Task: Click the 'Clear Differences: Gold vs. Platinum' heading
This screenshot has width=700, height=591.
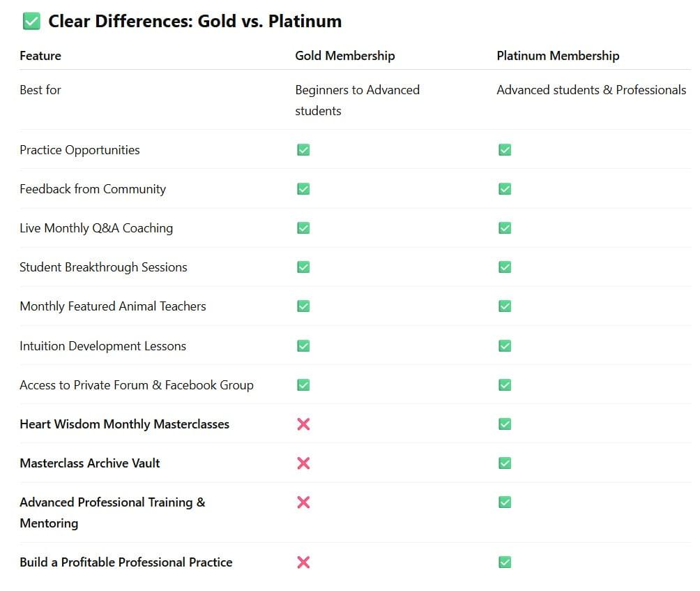Action: pos(195,22)
